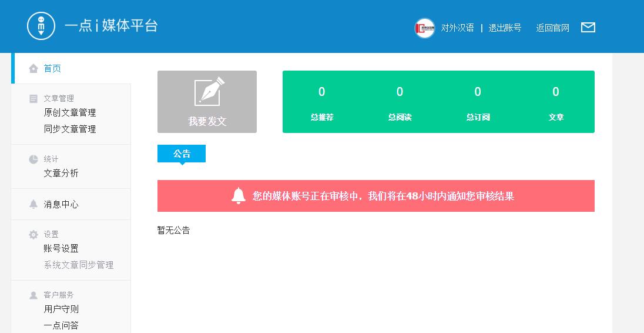Click the 一点 | 媒体平台 title
The width and height of the screenshot is (644, 333).
click(111, 25)
